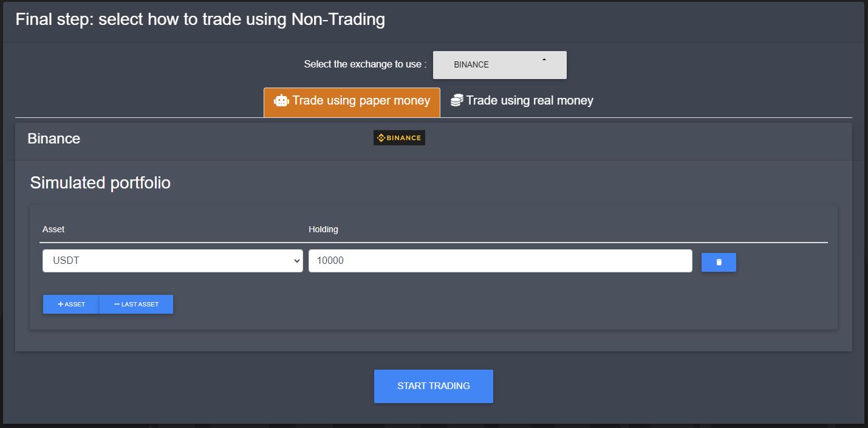868x428 pixels.
Task: Click the minus icon on Last Asset button
Action: pos(117,304)
